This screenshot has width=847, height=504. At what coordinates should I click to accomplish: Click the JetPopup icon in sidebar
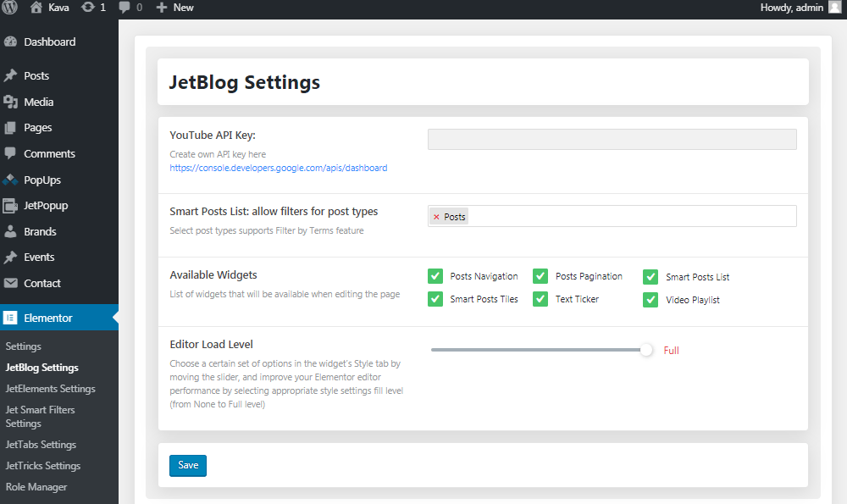coord(10,205)
